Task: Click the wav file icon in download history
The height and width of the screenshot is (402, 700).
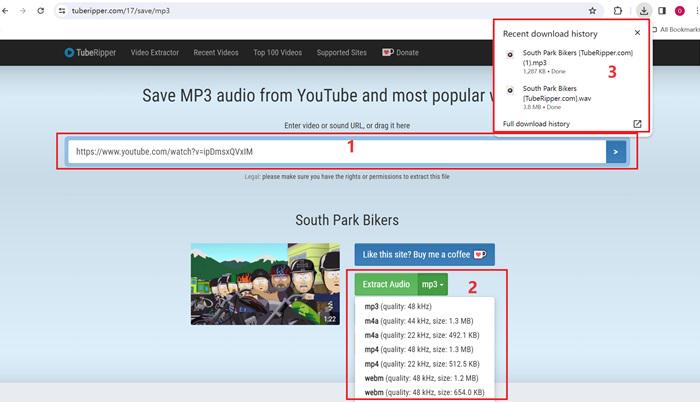Action: pyautogui.click(x=510, y=90)
